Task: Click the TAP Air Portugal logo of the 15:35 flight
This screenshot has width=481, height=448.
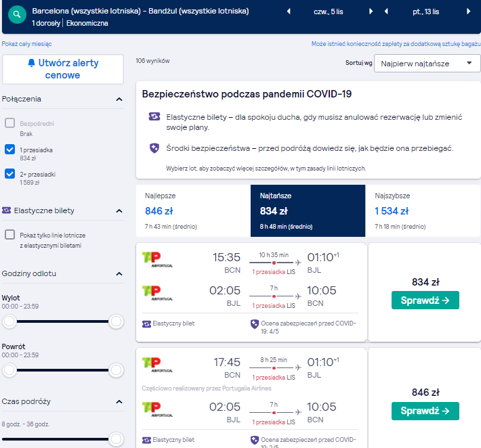Action: tap(157, 259)
